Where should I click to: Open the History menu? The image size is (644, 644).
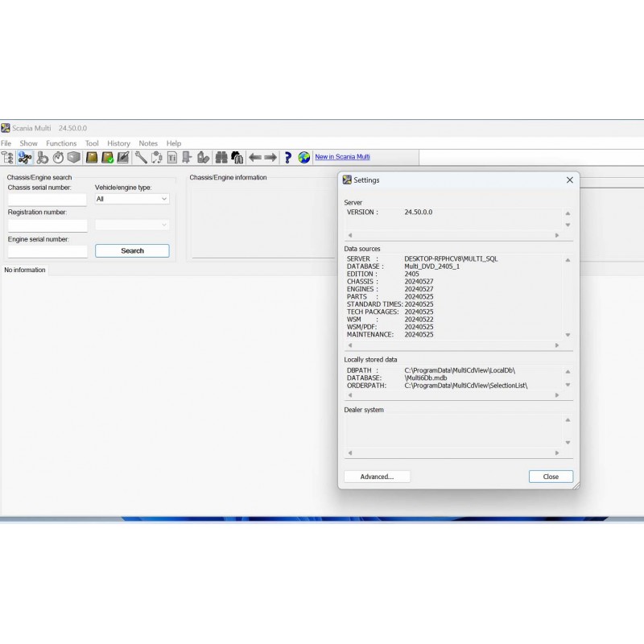tap(118, 143)
